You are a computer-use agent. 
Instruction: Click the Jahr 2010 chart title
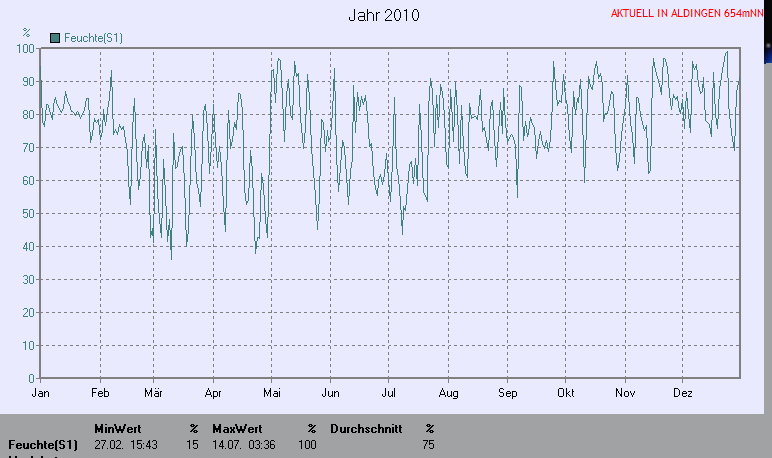pyautogui.click(x=384, y=15)
